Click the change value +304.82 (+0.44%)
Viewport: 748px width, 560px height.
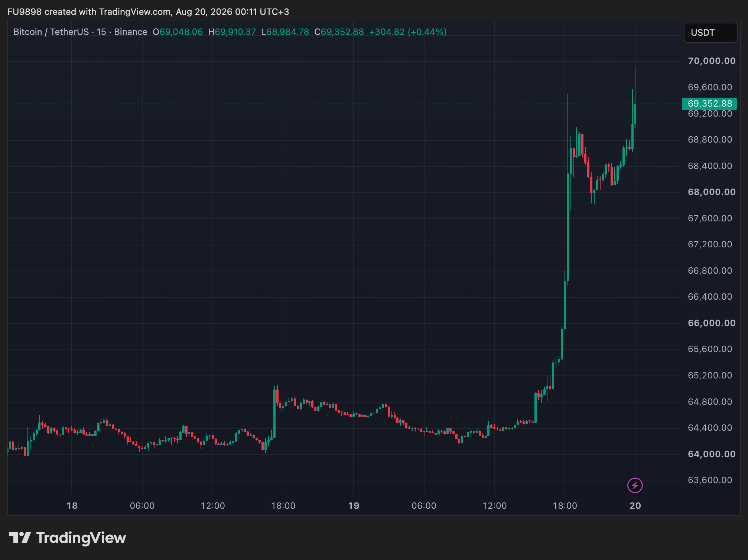[x=408, y=32]
